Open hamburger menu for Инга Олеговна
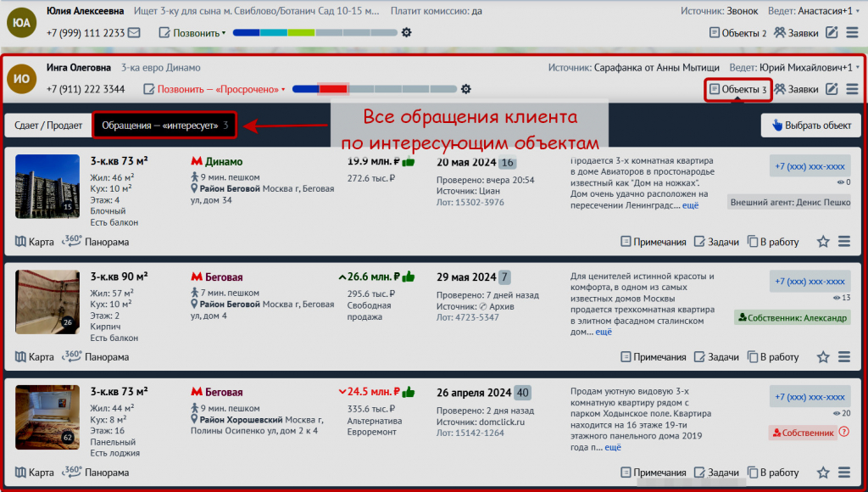Image resolution: width=868 pixels, height=492 pixels. click(x=853, y=89)
